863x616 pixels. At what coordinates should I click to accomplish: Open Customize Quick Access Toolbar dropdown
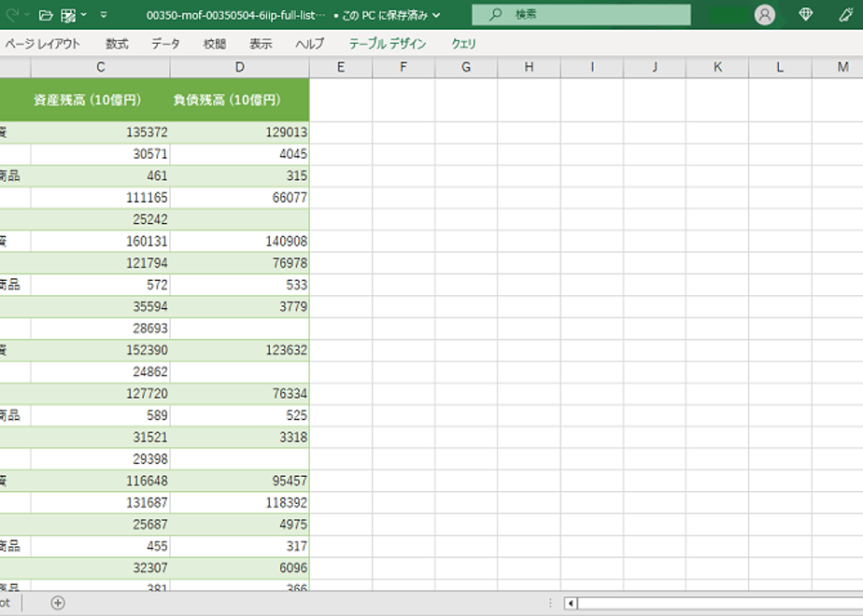coord(104,15)
